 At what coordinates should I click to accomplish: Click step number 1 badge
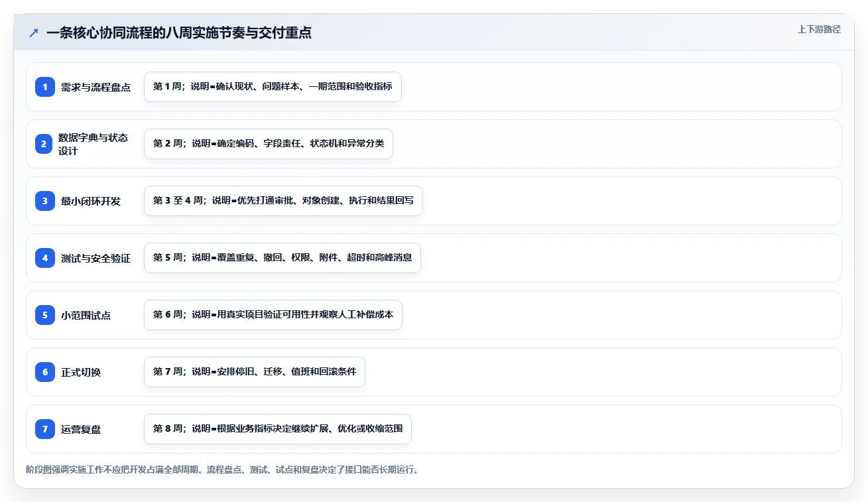[45, 87]
